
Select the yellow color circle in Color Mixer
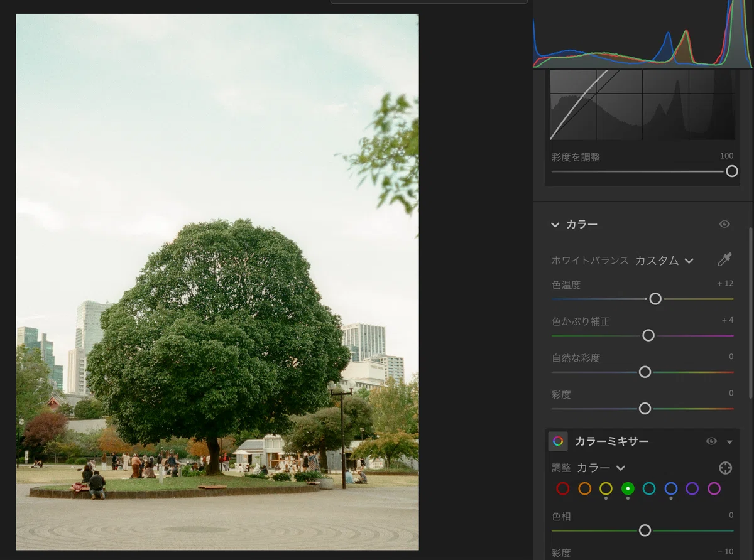606,488
